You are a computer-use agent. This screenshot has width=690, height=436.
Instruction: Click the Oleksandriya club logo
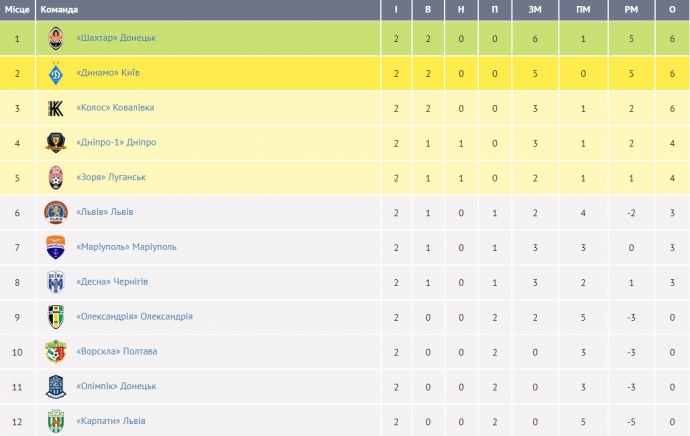pos(56,317)
